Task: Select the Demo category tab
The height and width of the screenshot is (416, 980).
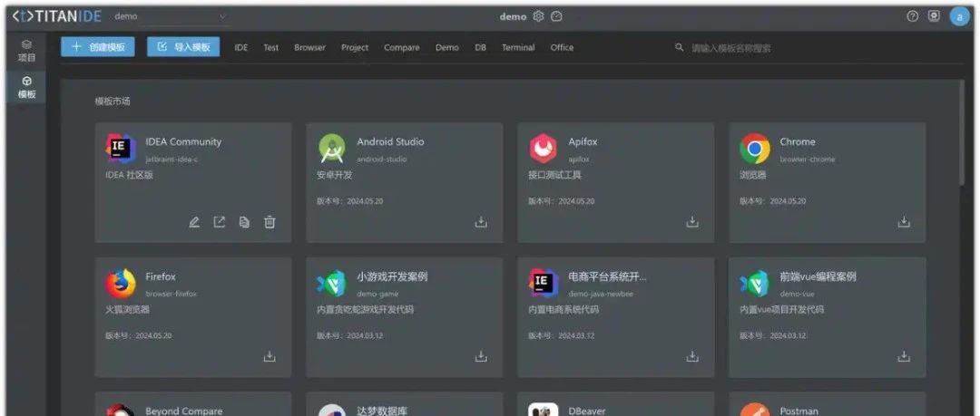Action: click(446, 47)
